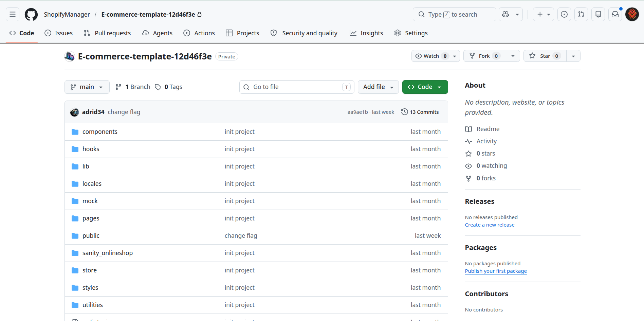Open the main branch selector
Screen dimensions: 644x321
coord(87,87)
